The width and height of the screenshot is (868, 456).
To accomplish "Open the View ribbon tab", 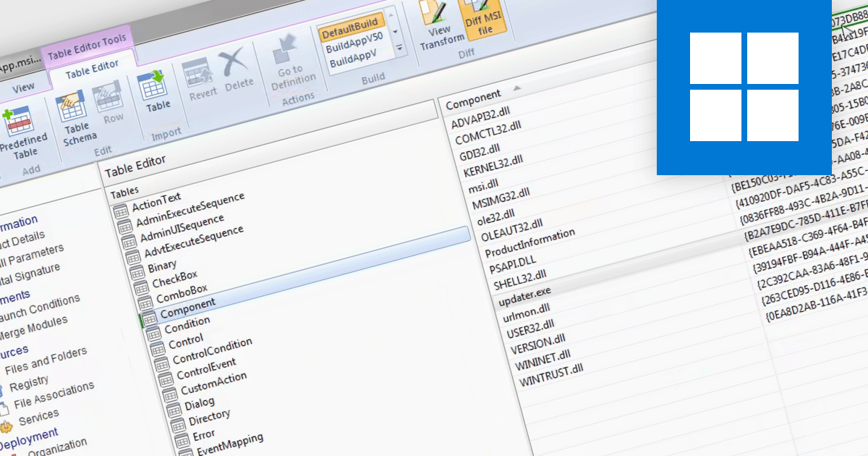I will (x=23, y=86).
